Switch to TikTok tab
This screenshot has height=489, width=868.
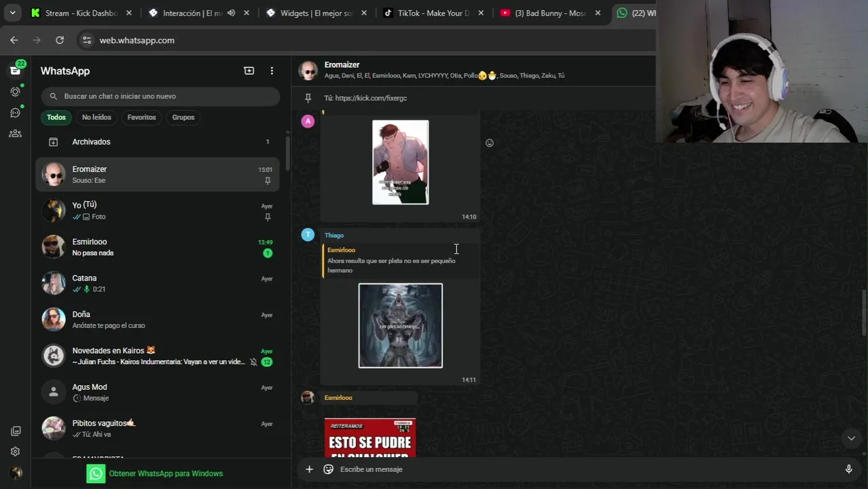click(433, 13)
